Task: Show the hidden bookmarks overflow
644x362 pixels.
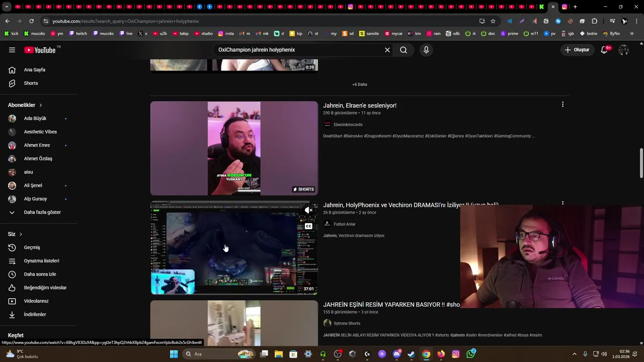Action: 632,34
